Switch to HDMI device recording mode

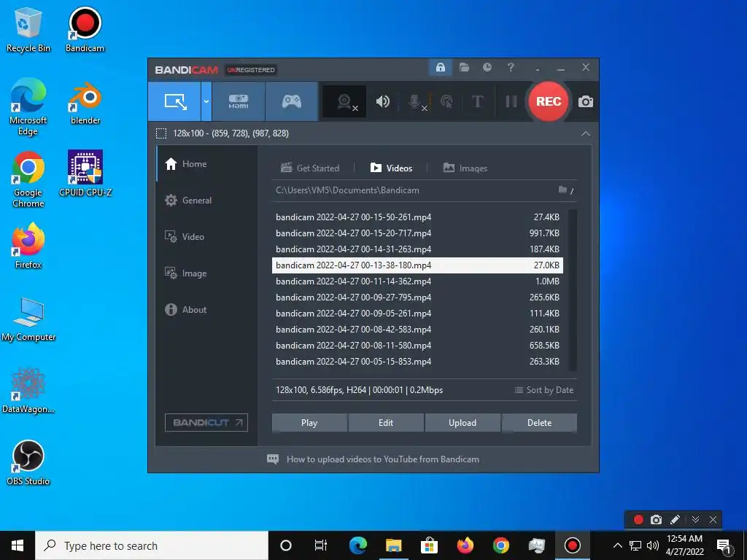[239, 101]
